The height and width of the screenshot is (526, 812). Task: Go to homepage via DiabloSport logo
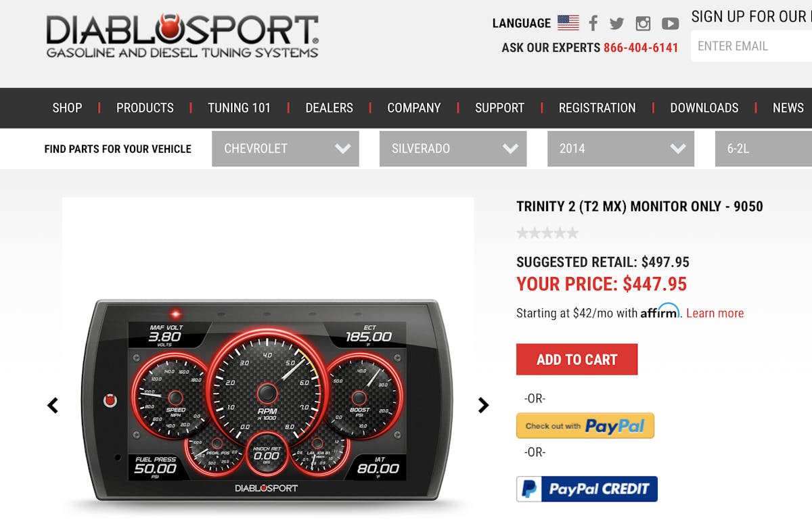pos(182,36)
